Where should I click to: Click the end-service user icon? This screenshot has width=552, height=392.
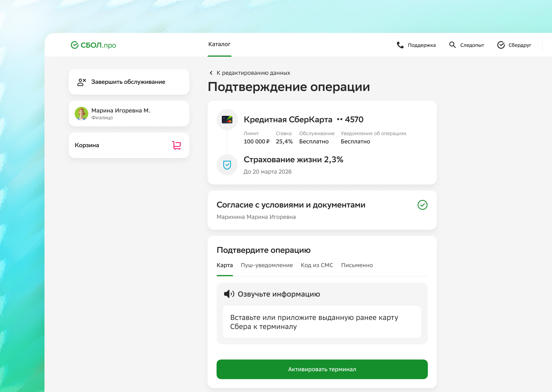pos(82,82)
